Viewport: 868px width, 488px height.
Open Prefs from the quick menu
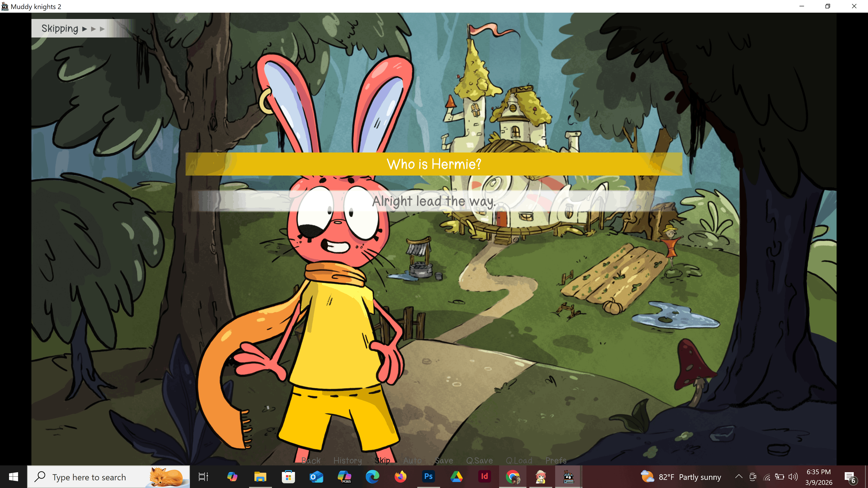coord(556,460)
